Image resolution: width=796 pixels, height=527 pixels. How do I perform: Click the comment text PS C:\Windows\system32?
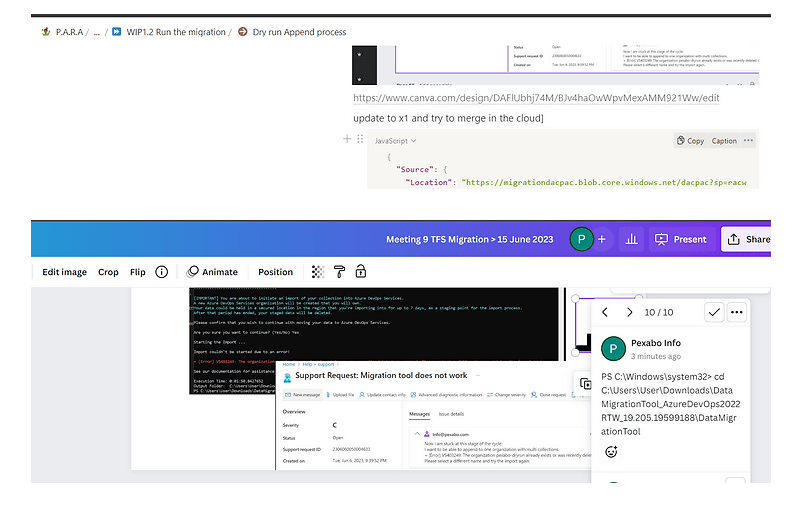coord(670,404)
